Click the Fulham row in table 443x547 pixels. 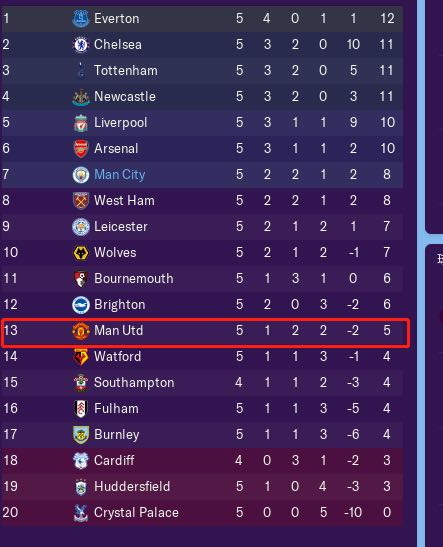202,409
